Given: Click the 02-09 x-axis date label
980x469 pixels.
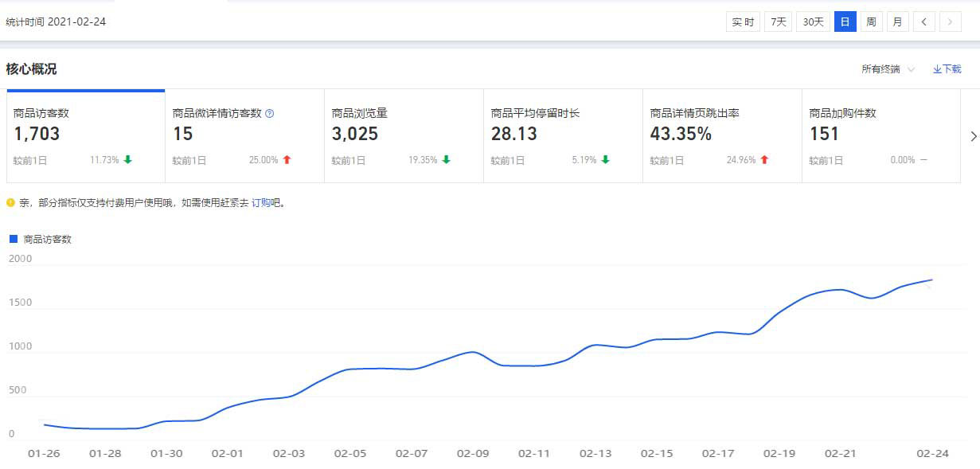Looking at the screenshot, I should point(472,453).
